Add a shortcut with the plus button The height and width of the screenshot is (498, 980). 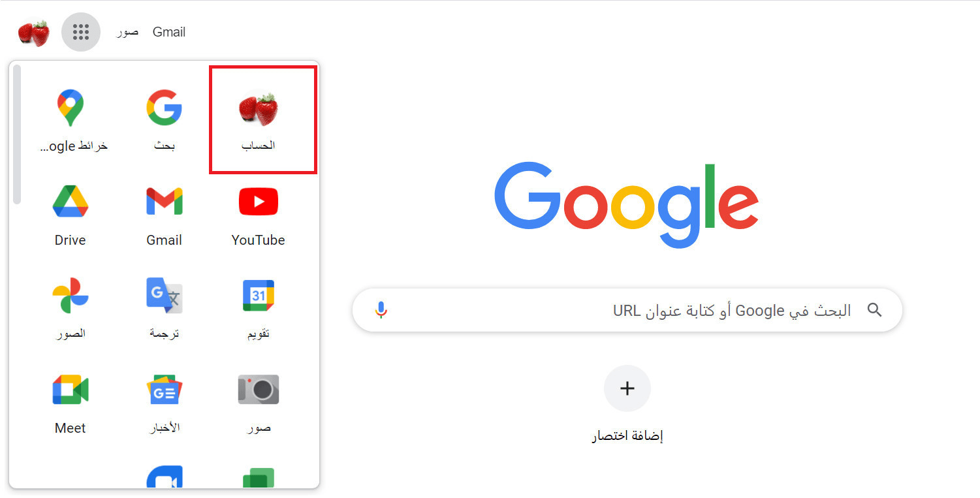pyautogui.click(x=627, y=388)
